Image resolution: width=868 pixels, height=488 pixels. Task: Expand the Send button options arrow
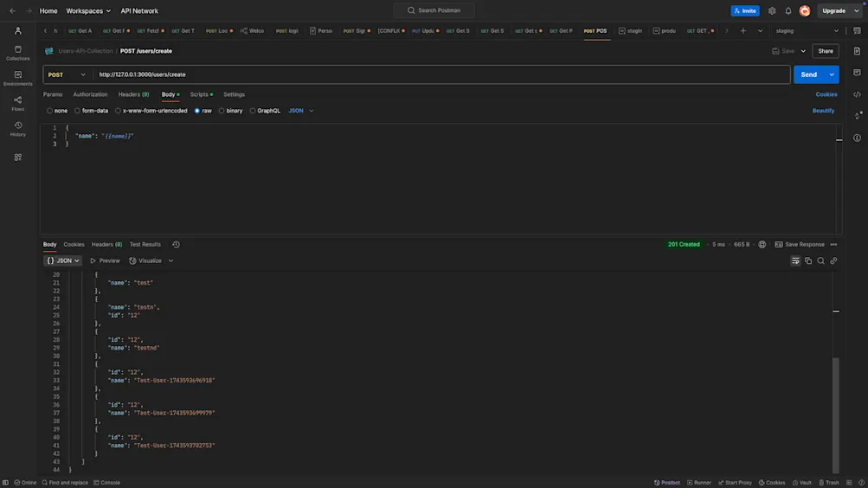(x=832, y=74)
